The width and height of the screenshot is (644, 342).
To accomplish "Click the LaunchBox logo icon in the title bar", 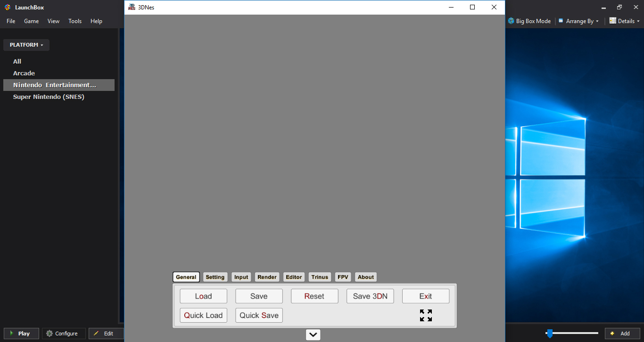I will pos(8,7).
